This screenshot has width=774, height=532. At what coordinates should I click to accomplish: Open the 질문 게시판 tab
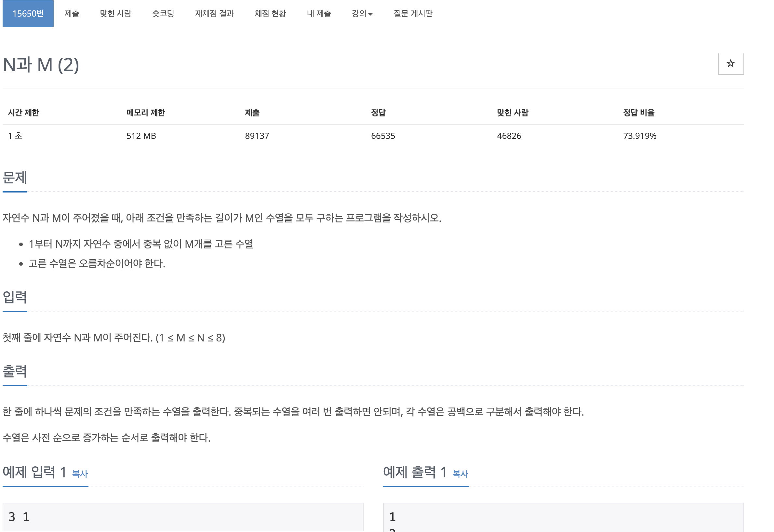[413, 13]
